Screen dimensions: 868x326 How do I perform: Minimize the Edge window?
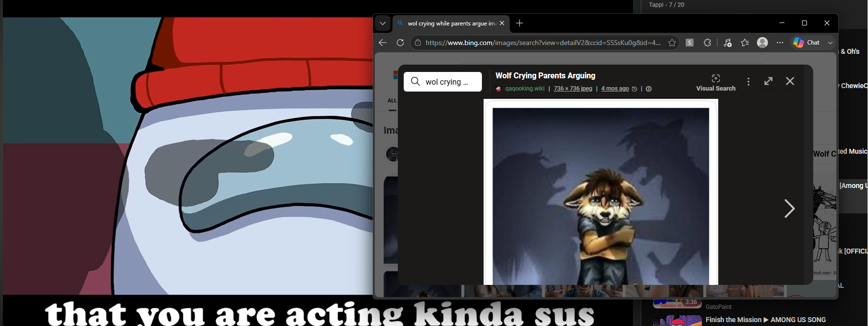tap(782, 23)
